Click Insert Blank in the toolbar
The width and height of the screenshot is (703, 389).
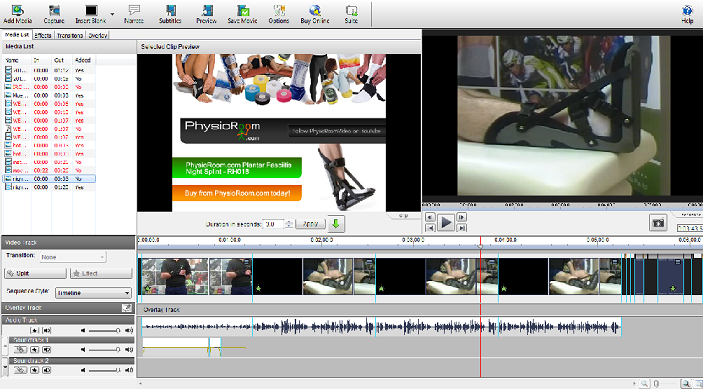[x=91, y=13]
